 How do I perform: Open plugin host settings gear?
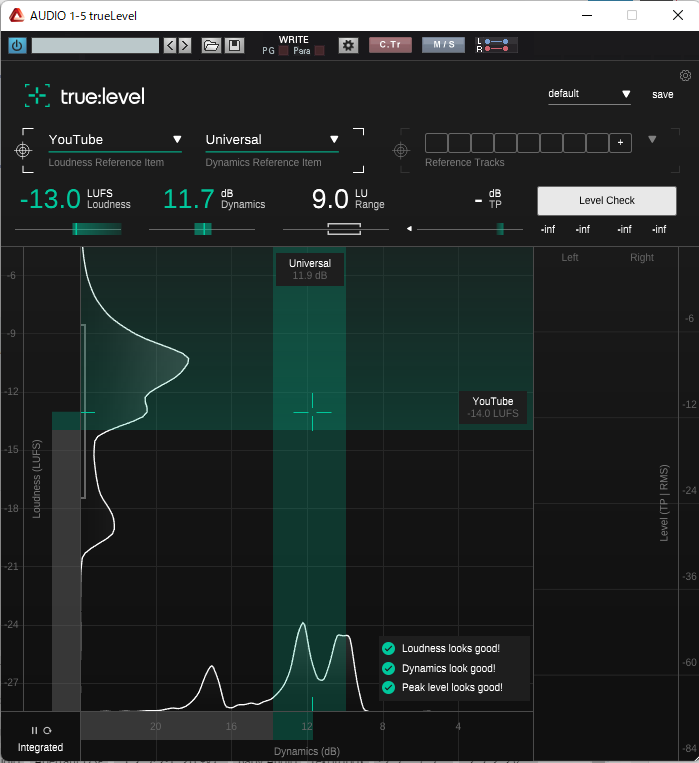pyautogui.click(x=348, y=46)
